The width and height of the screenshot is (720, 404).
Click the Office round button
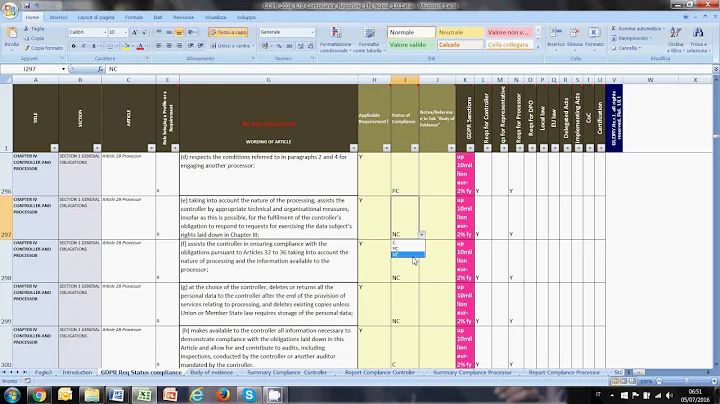(10, 10)
